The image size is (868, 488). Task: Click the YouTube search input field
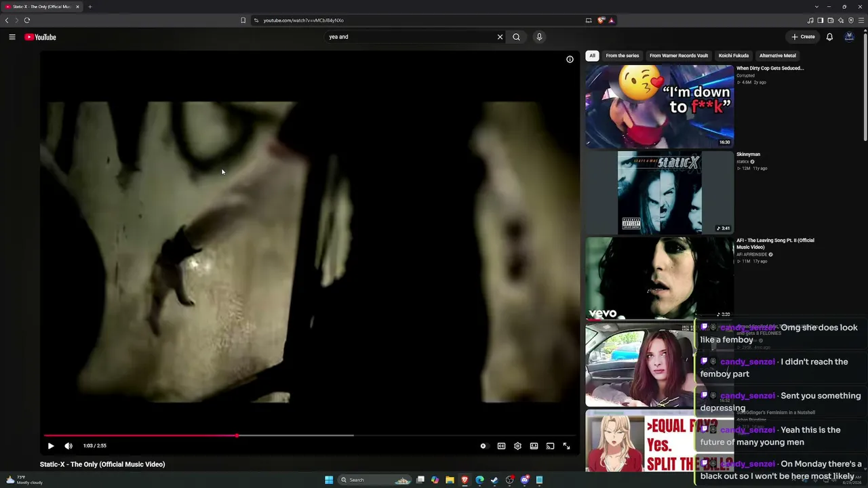(412, 37)
